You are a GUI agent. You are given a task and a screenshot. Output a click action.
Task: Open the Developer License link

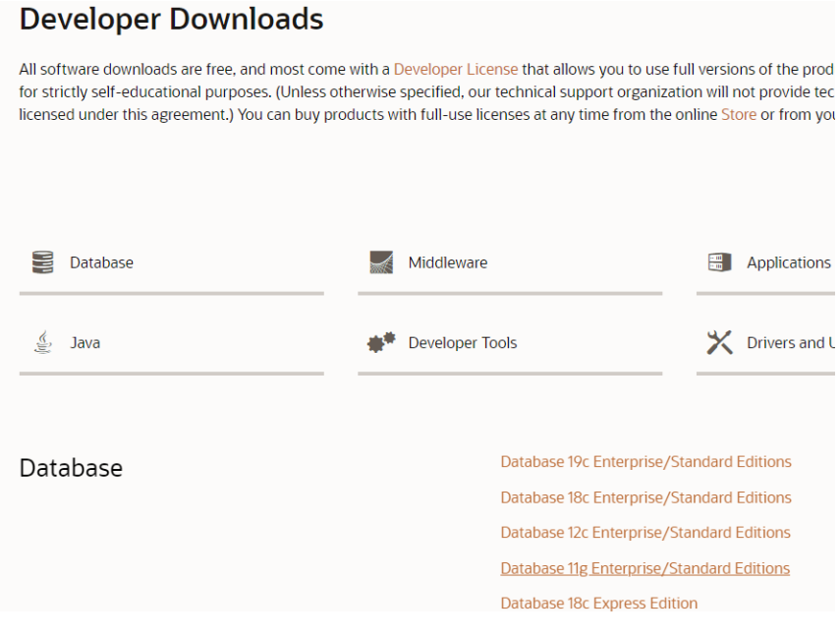455,70
